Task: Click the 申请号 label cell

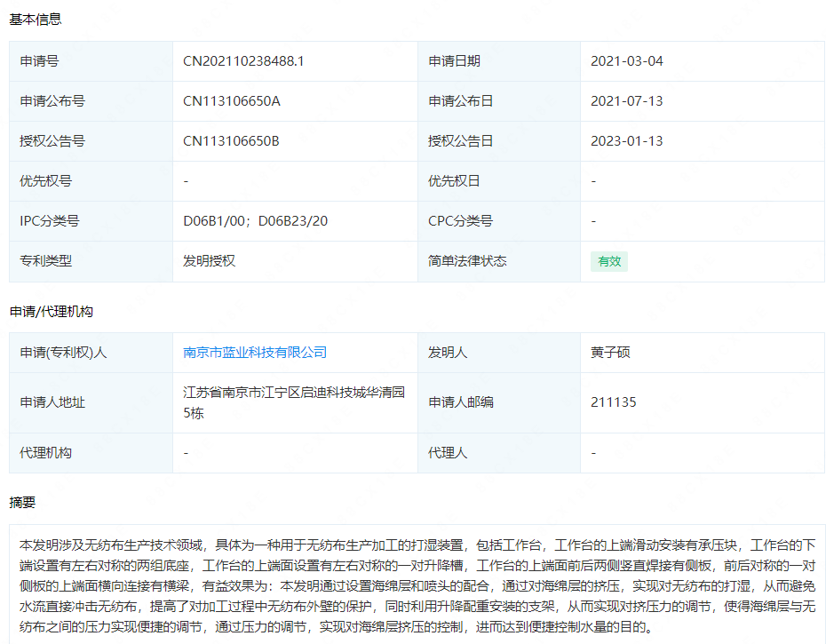Action: pos(91,61)
